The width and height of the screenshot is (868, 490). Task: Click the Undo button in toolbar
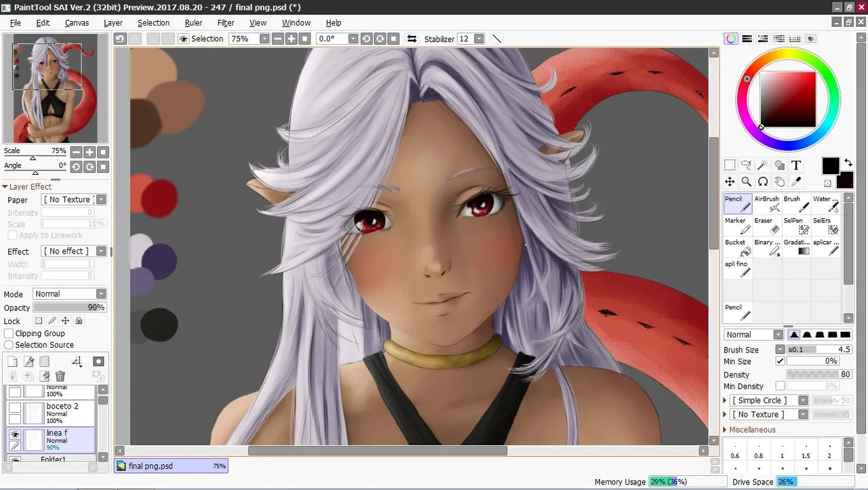click(x=120, y=39)
